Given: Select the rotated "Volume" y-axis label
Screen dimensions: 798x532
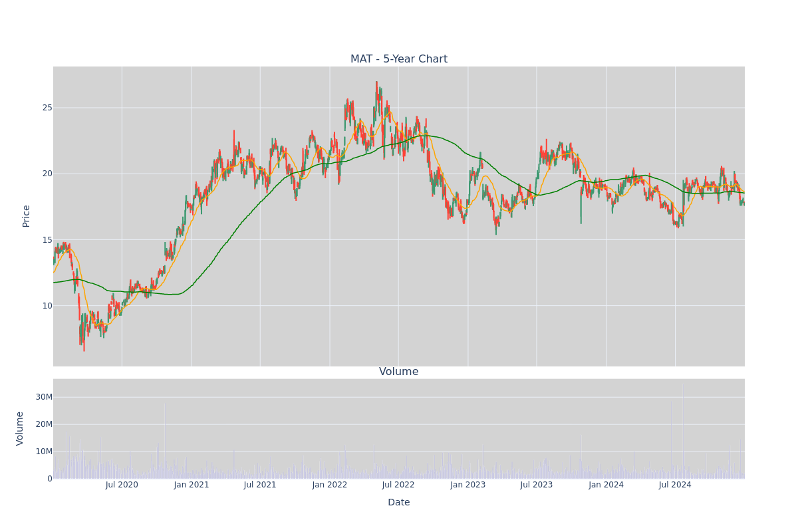Looking at the screenshot, I should (20, 428).
